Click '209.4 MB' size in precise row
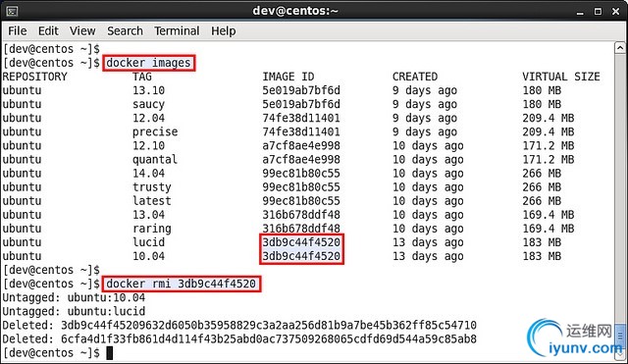The image size is (628, 364). 548,131
